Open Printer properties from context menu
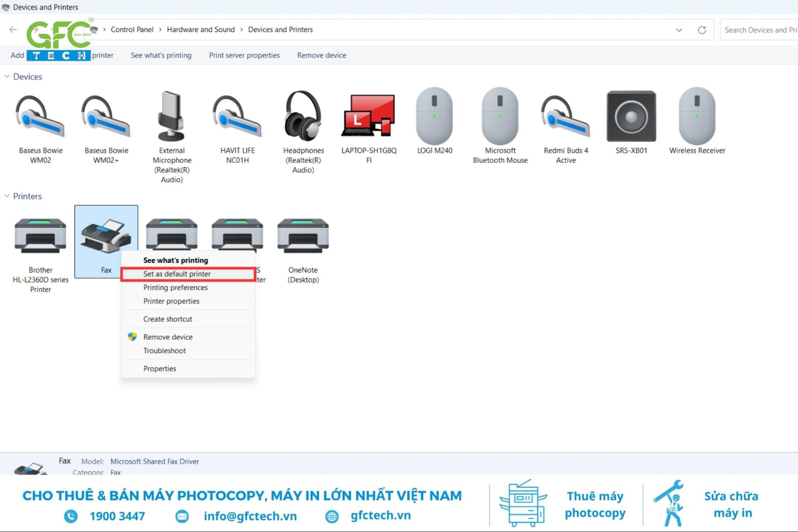Viewport: 798px width, 532px height. pyautogui.click(x=188, y=301)
